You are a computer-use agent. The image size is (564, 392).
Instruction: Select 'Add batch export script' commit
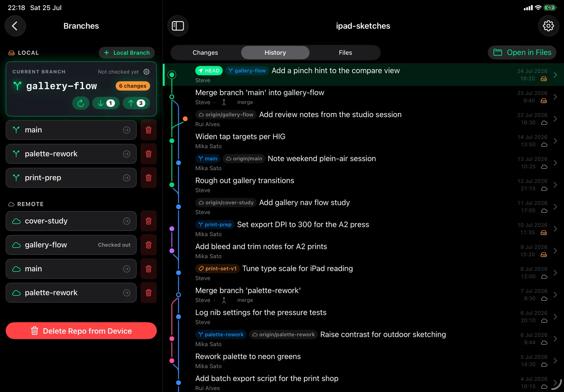tap(363, 383)
